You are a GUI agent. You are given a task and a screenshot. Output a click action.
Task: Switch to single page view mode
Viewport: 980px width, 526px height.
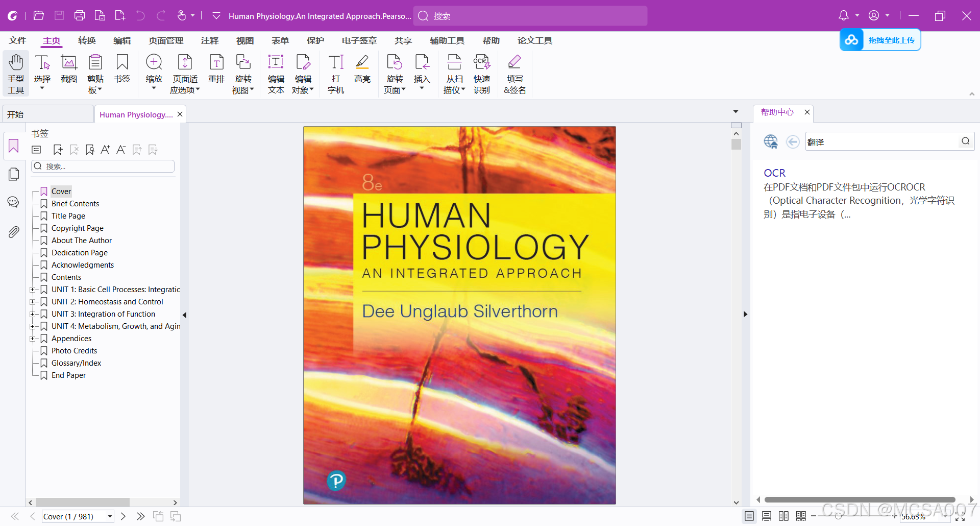749,516
